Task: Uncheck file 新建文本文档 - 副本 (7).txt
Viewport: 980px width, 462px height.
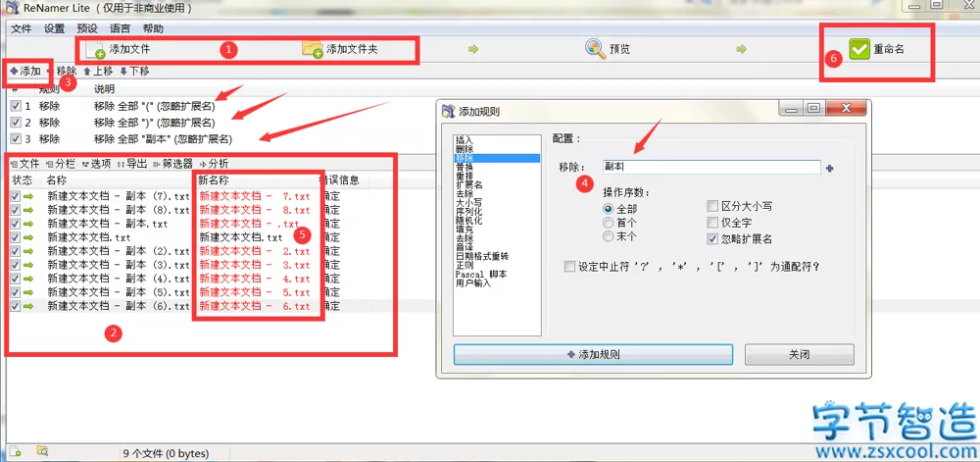Action: pos(16,196)
